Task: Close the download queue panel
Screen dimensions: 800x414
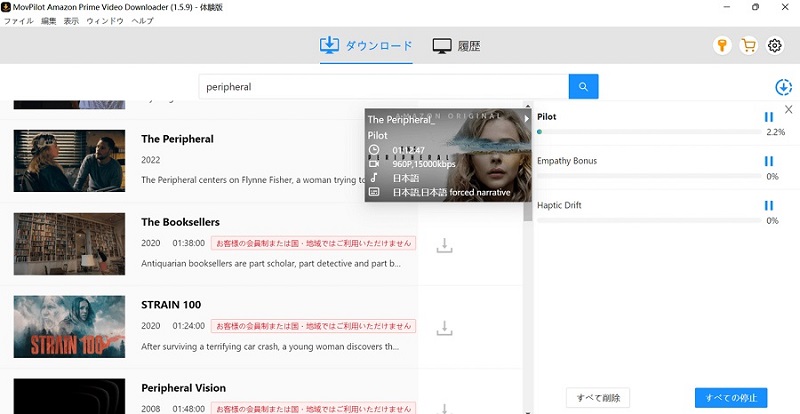Action: 789,109
